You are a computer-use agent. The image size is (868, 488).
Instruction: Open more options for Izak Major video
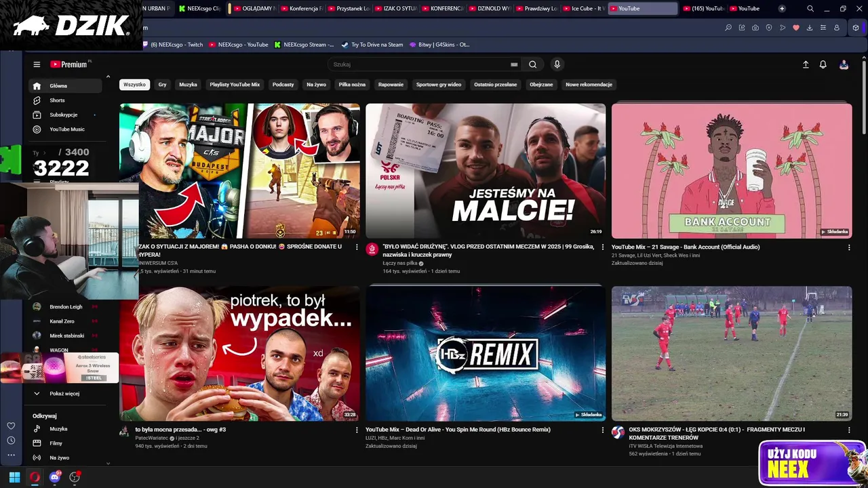(357, 247)
